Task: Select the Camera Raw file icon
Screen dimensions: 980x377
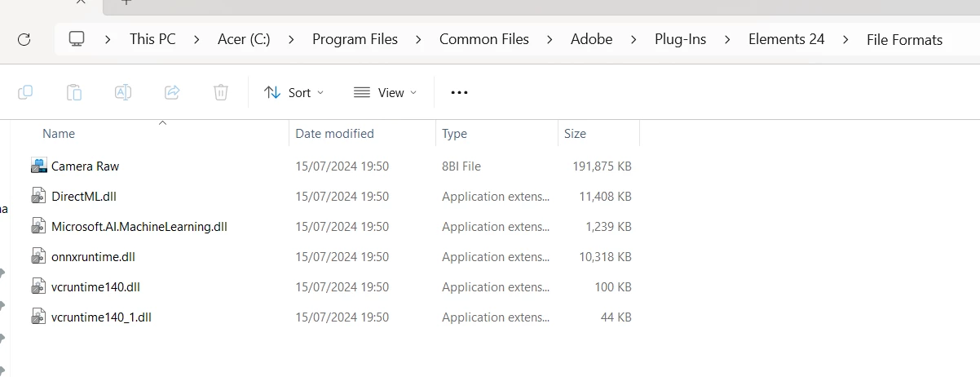Action: click(x=39, y=166)
